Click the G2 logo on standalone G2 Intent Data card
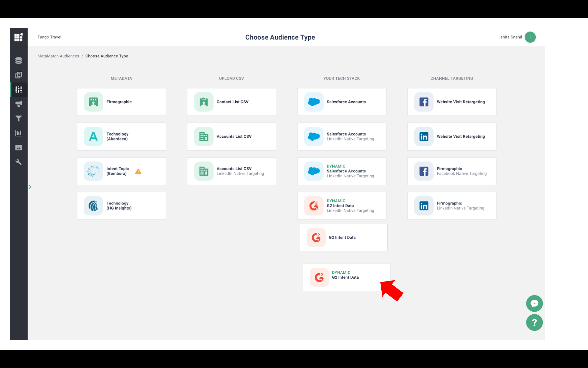The image size is (588, 368). pyautogui.click(x=316, y=238)
